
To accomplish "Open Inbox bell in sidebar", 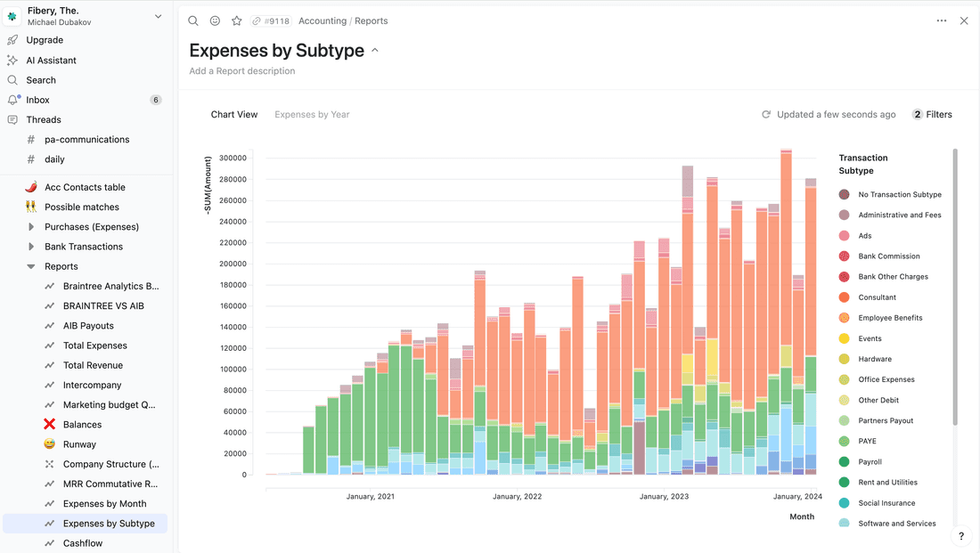I will click(x=12, y=100).
